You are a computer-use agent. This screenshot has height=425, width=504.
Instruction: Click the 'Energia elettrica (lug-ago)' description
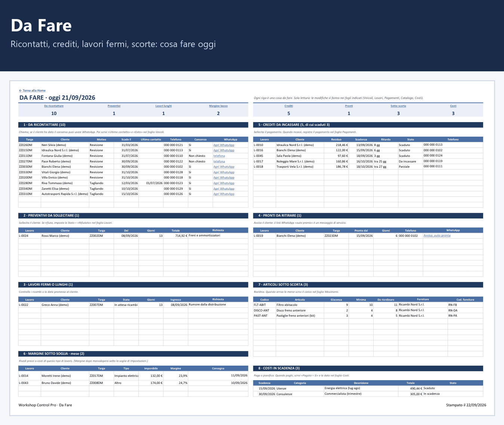361,388
